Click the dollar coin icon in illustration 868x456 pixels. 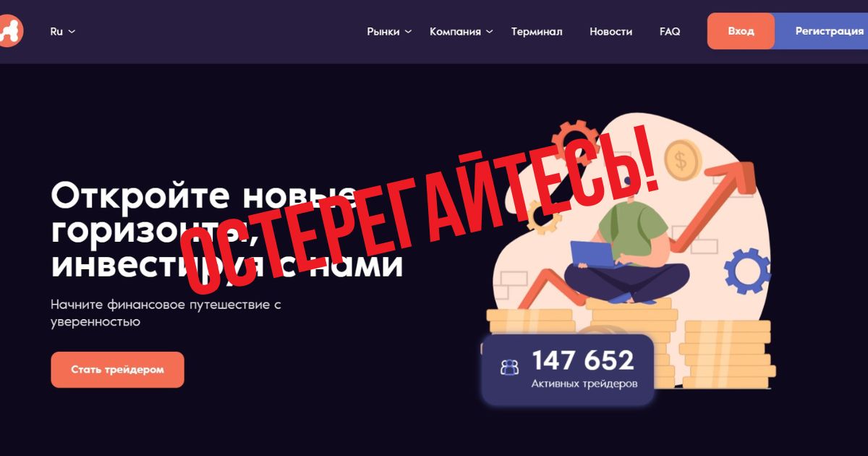tap(680, 160)
